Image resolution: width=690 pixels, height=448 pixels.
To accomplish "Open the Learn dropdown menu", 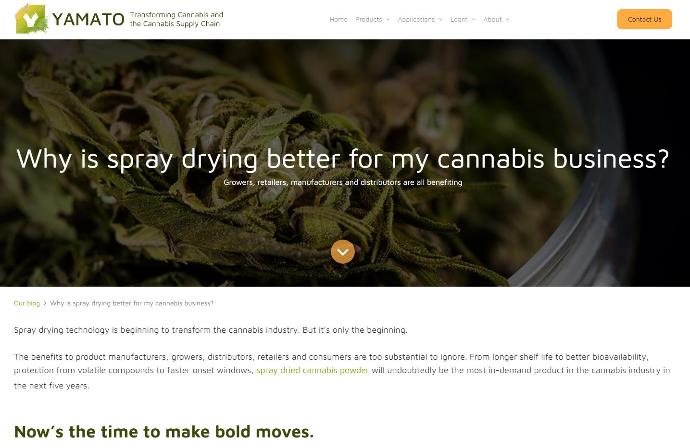I will click(x=462, y=19).
